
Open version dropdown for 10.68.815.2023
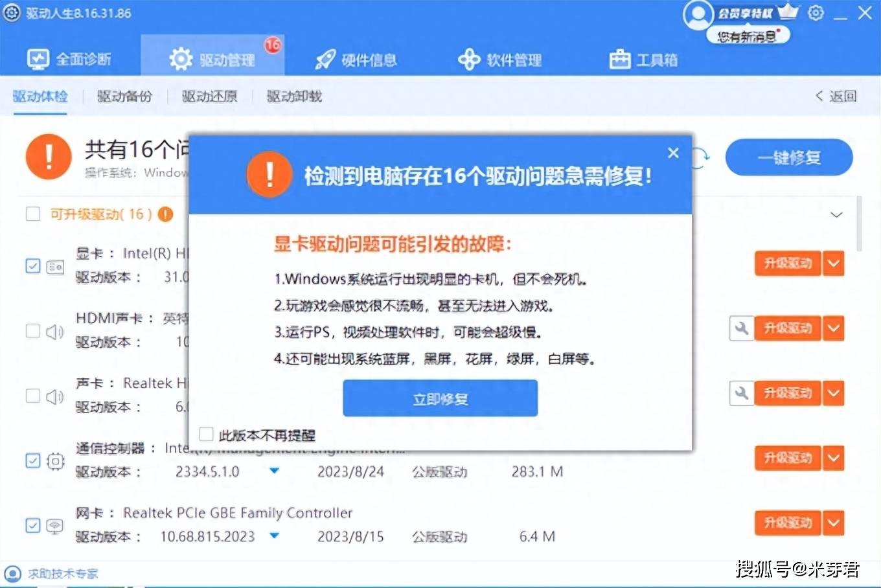pos(275,536)
